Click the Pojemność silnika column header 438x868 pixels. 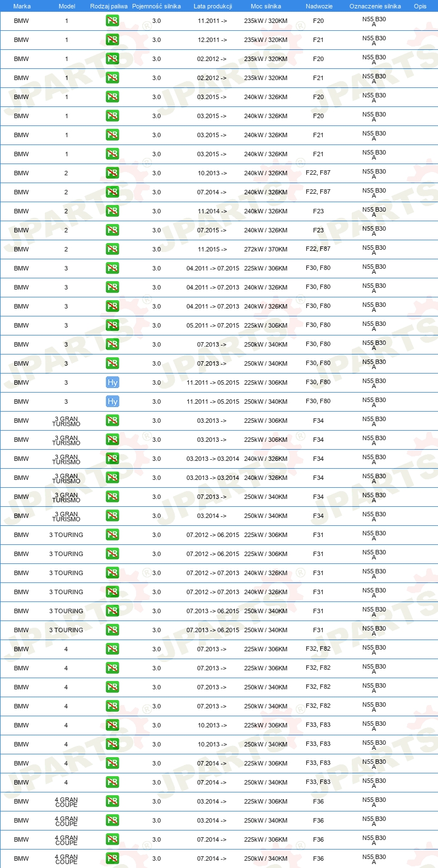[x=157, y=6]
